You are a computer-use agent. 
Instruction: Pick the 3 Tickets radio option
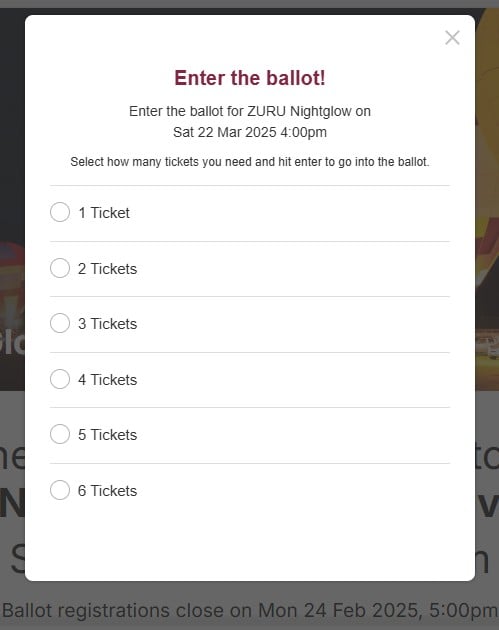pos(60,323)
